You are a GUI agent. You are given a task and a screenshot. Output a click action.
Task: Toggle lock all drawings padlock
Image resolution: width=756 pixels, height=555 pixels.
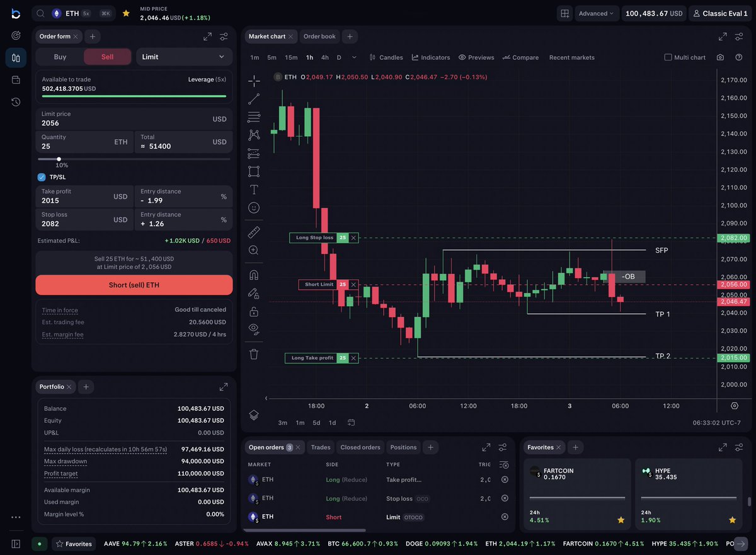(254, 311)
